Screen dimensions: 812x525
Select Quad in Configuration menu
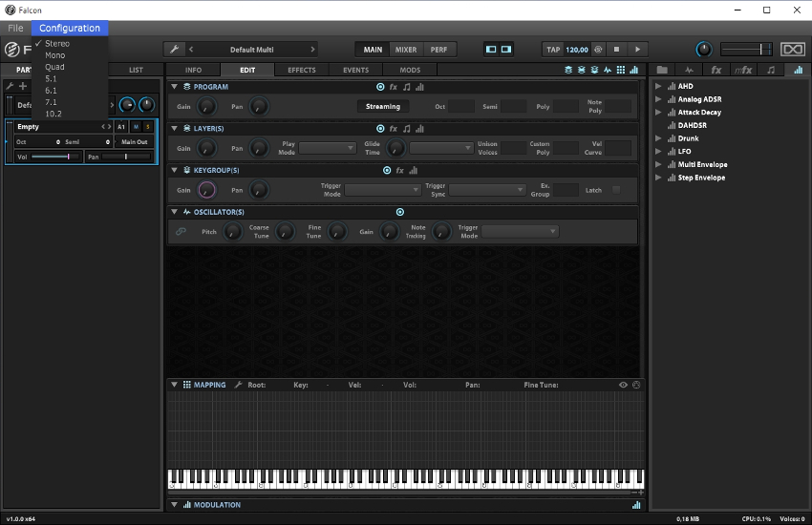pyautogui.click(x=54, y=67)
